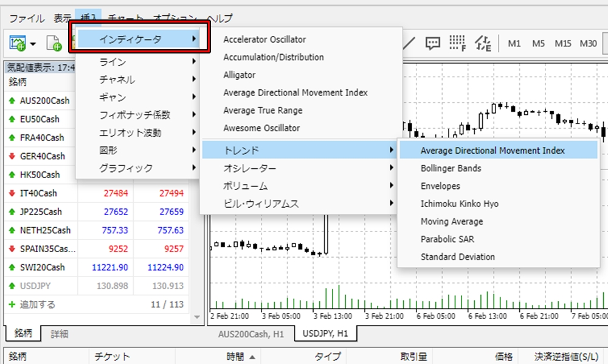
Task: Select Moving Average indicator
Action: pos(452,222)
